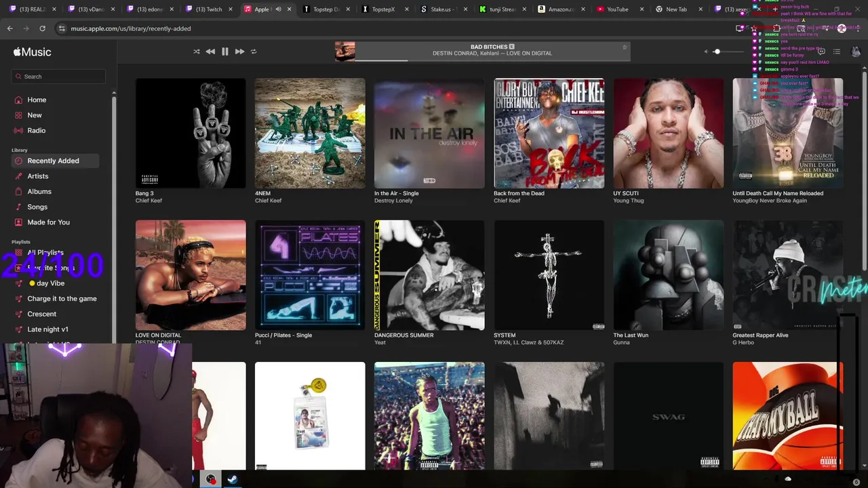Click Chief Keef link under Bang 3
This screenshot has width=868, height=488.
pyautogui.click(x=149, y=201)
